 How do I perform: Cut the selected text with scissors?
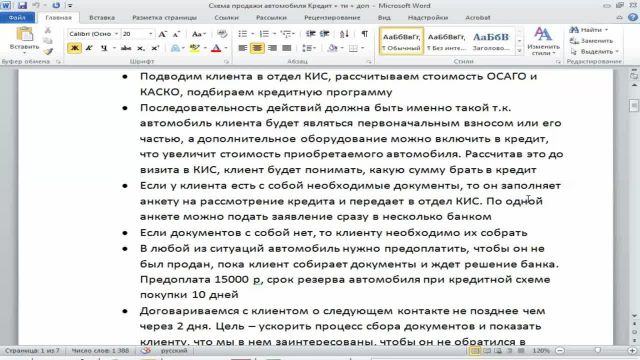(48, 31)
